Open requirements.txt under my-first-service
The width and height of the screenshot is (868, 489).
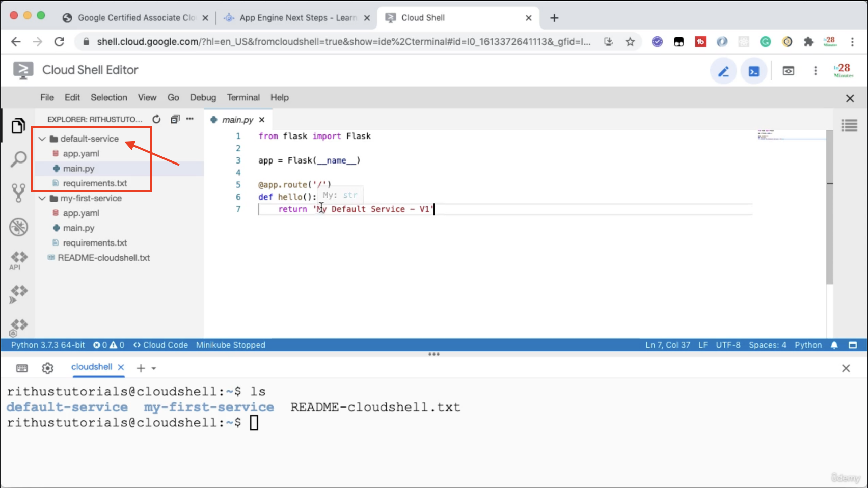(95, 243)
